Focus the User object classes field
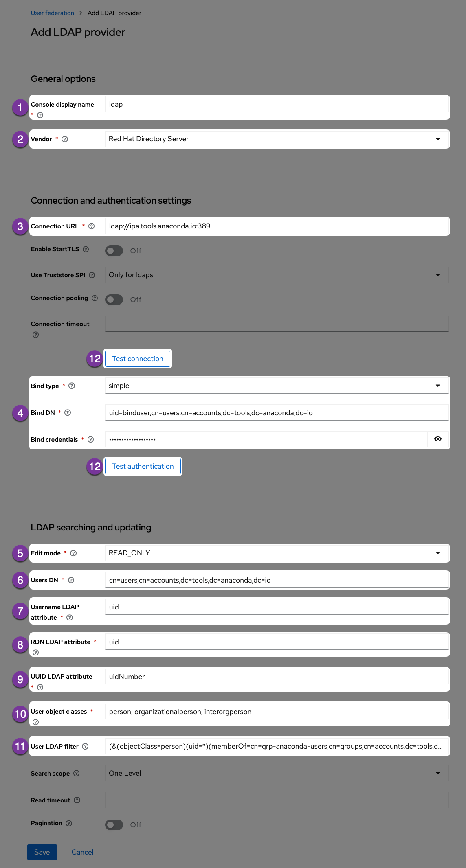 (277, 711)
